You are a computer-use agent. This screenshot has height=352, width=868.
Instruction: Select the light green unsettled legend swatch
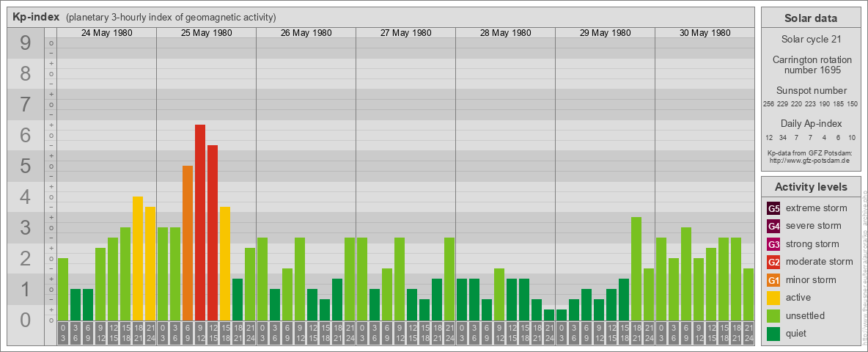773,316
